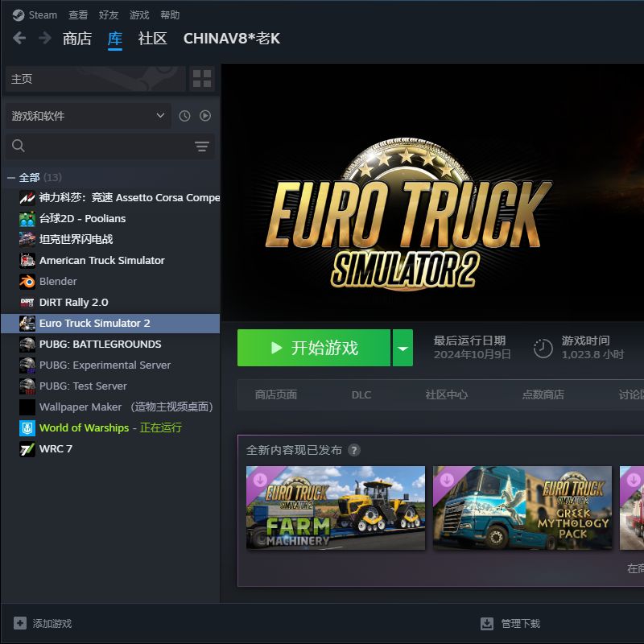This screenshot has width=644, height=644.
Task: Open the 查看 menu
Action: (x=78, y=15)
